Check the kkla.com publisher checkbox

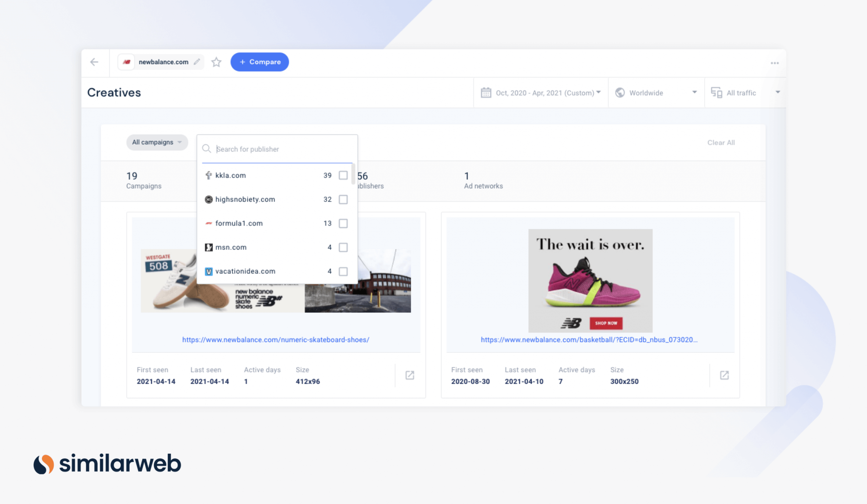click(x=343, y=175)
